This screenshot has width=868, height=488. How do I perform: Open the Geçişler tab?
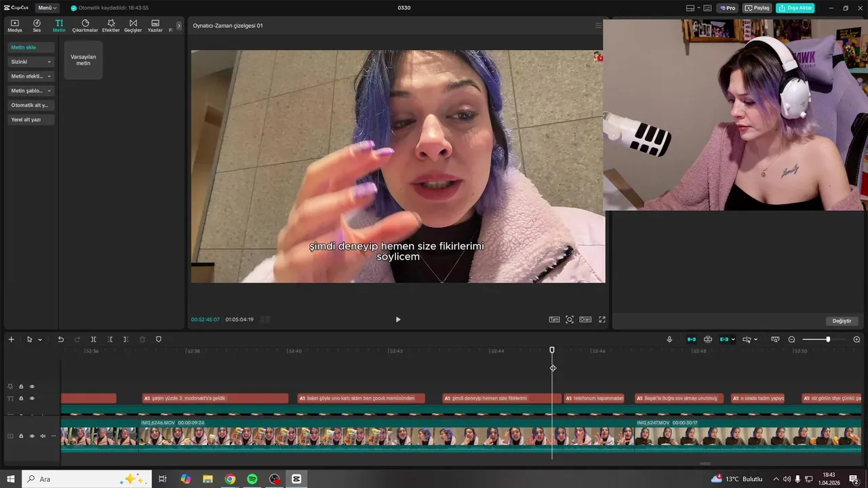click(133, 26)
